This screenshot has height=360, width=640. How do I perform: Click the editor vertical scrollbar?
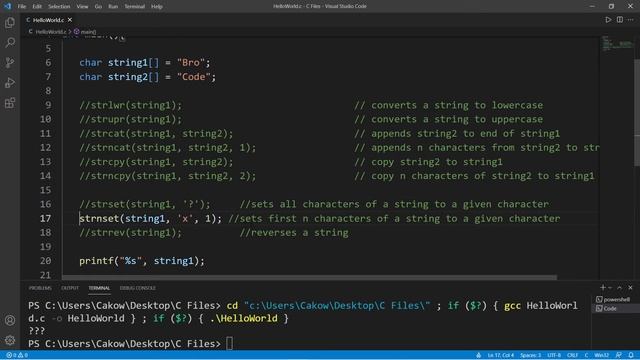click(637, 112)
